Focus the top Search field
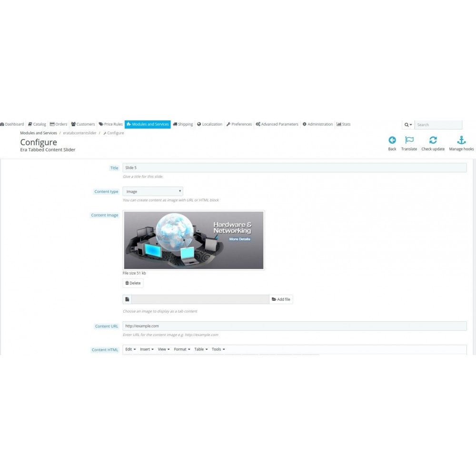Screen dimensions: 476x476 [438, 125]
